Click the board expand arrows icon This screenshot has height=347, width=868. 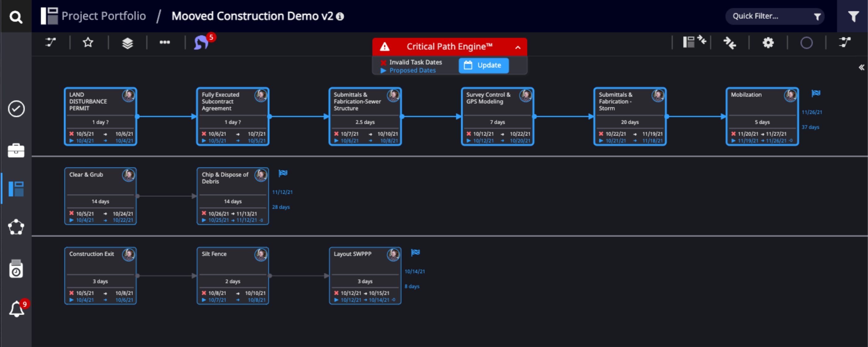[x=695, y=42]
